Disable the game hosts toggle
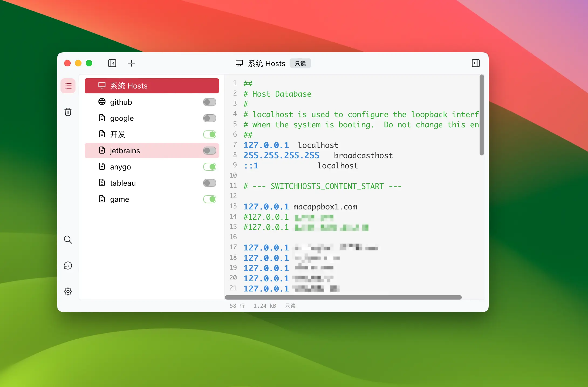The width and height of the screenshot is (588, 387). (x=210, y=199)
